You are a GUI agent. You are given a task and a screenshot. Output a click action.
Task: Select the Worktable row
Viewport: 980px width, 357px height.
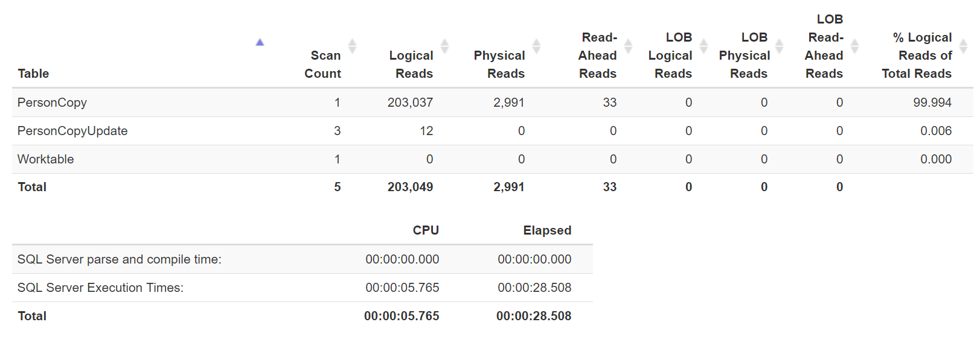click(x=492, y=159)
